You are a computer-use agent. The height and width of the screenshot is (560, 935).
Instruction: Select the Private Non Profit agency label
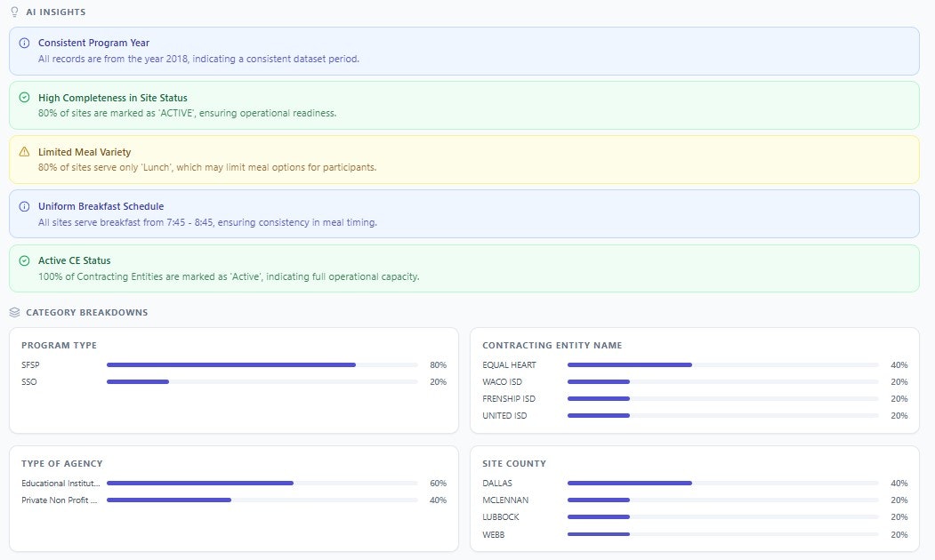click(59, 500)
